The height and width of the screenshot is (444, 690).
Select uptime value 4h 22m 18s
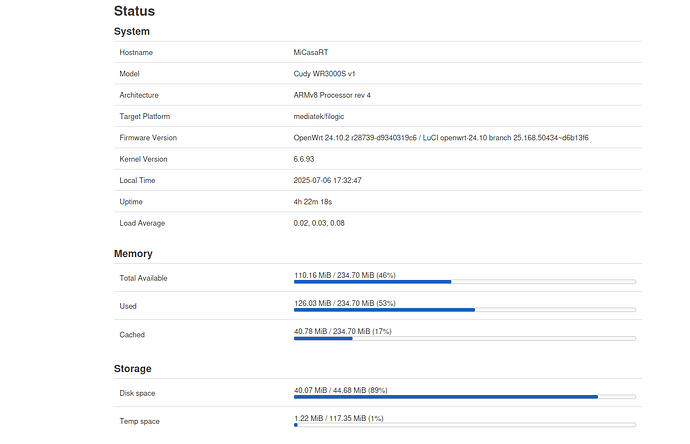point(312,202)
